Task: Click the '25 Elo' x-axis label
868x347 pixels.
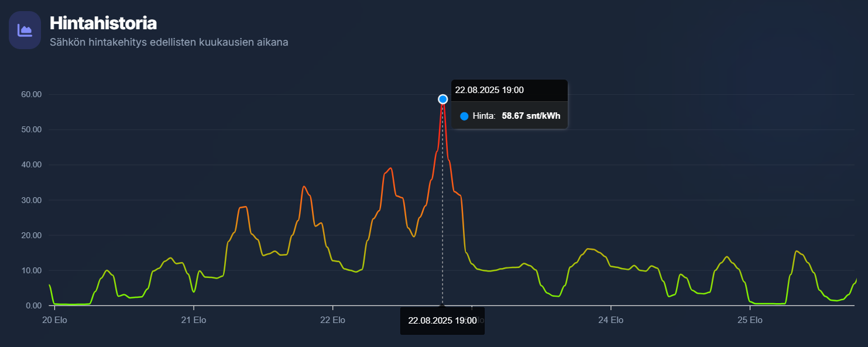Action: (750, 320)
